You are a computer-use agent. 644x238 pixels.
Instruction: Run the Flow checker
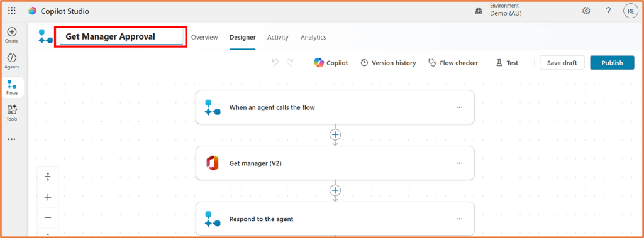[453, 63]
